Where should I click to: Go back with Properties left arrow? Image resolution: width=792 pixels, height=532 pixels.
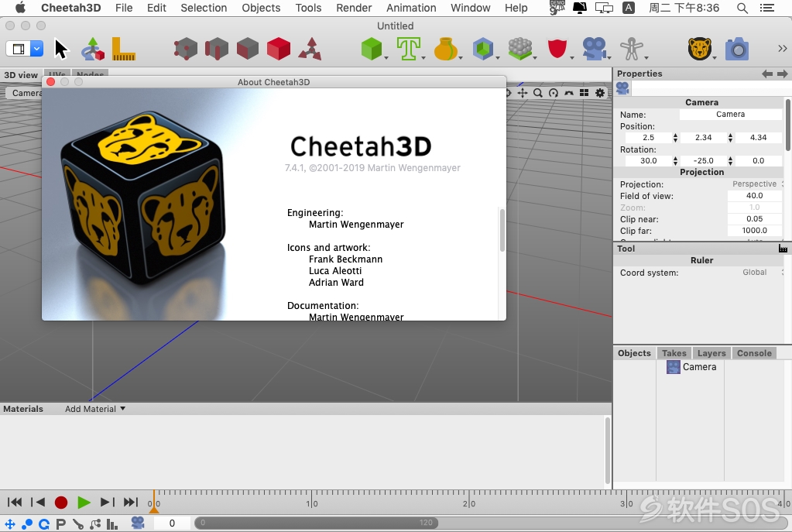coord(767,74)
